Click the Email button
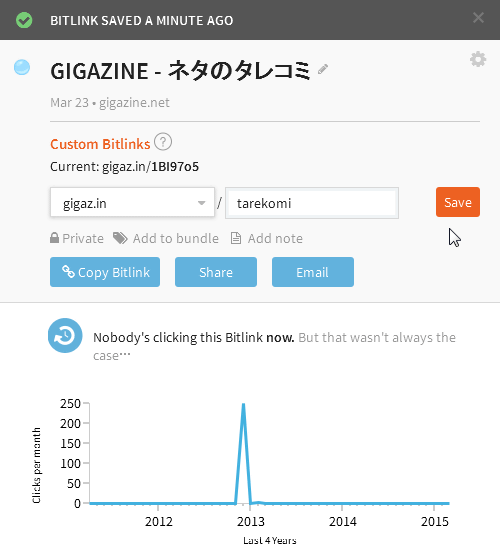 click(313, 272)
